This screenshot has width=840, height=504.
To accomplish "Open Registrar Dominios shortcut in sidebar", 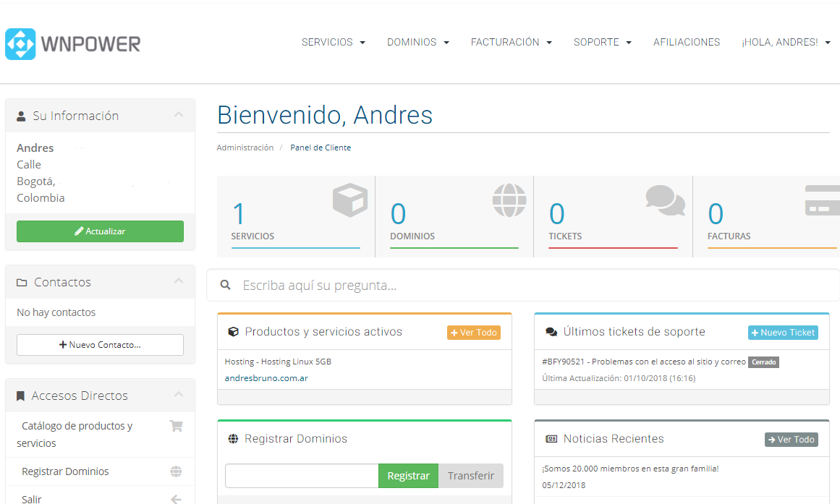I will click(100, 471).
